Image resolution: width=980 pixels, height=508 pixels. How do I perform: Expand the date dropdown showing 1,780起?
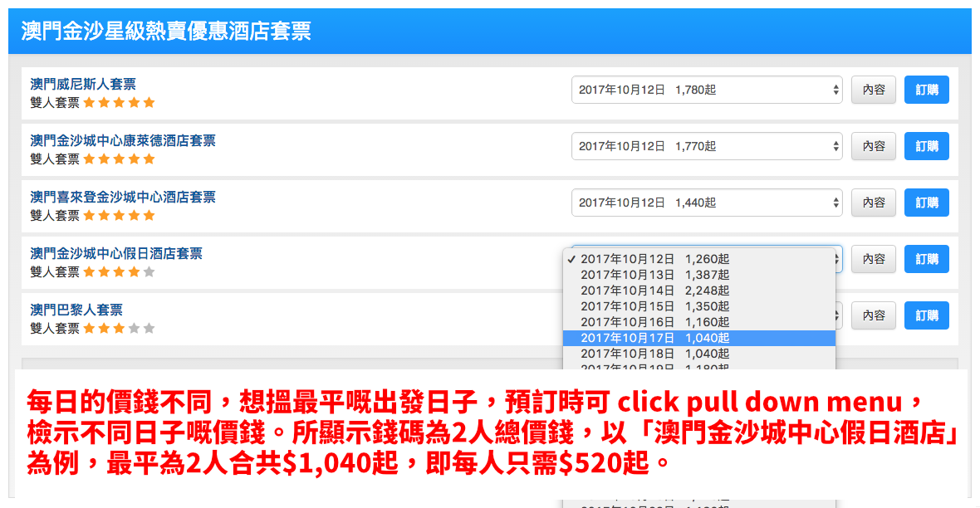click(707, 90)
